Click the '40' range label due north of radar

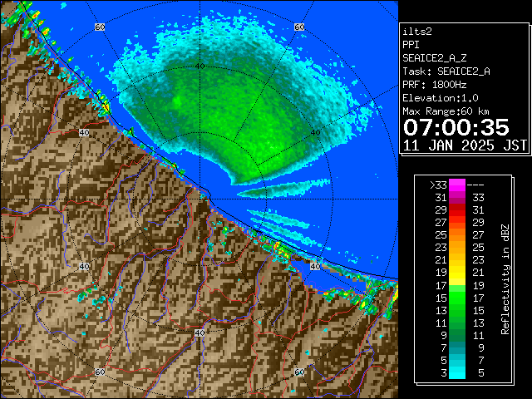(199, 66)
